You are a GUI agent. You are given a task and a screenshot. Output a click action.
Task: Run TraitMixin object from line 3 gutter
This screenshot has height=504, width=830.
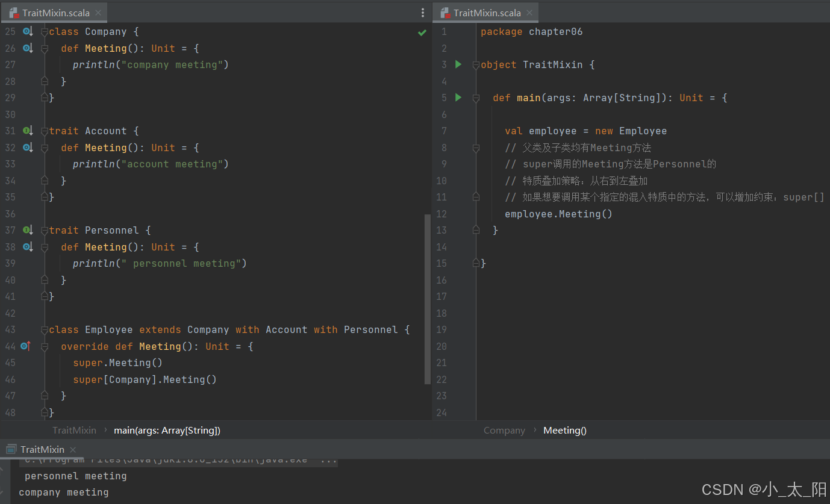click(458, 64)
